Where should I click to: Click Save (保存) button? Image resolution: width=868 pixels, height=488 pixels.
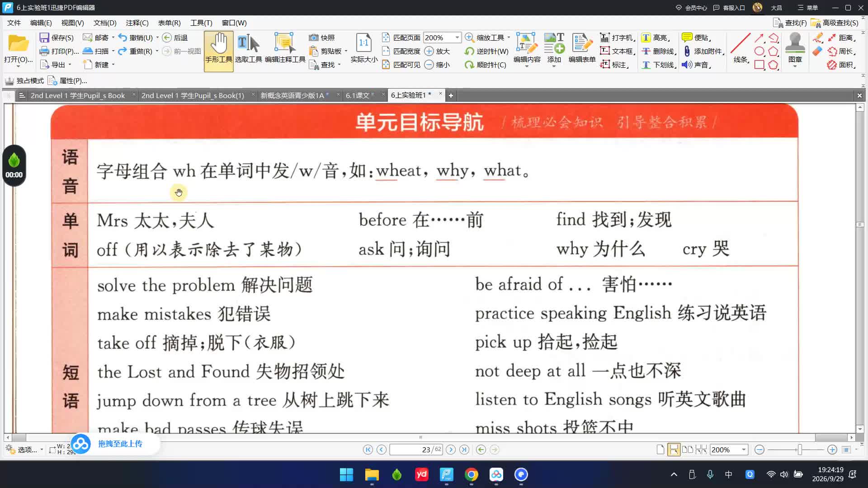click(x=57, y=38)
